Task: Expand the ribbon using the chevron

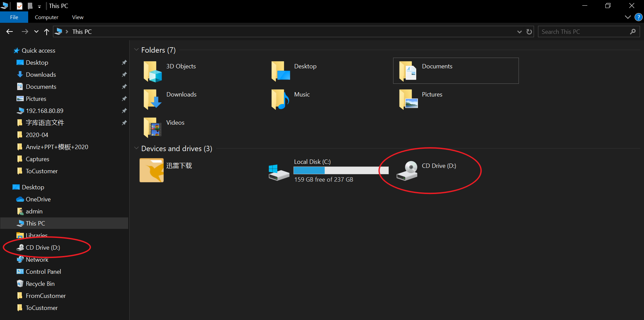Action: tap(628, 17)
